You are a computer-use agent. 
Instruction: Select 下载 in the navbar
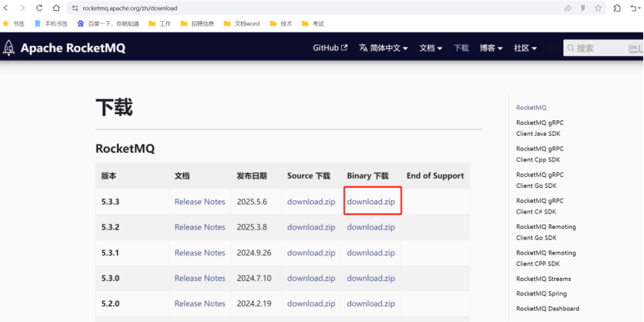[x=461, y=48]
